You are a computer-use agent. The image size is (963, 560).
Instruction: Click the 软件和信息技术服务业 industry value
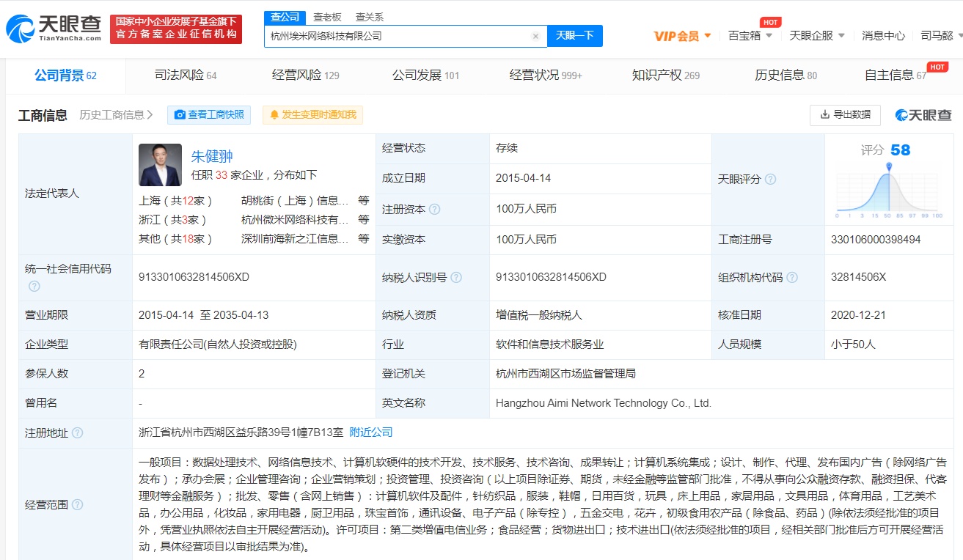click(x=550, y=344)
